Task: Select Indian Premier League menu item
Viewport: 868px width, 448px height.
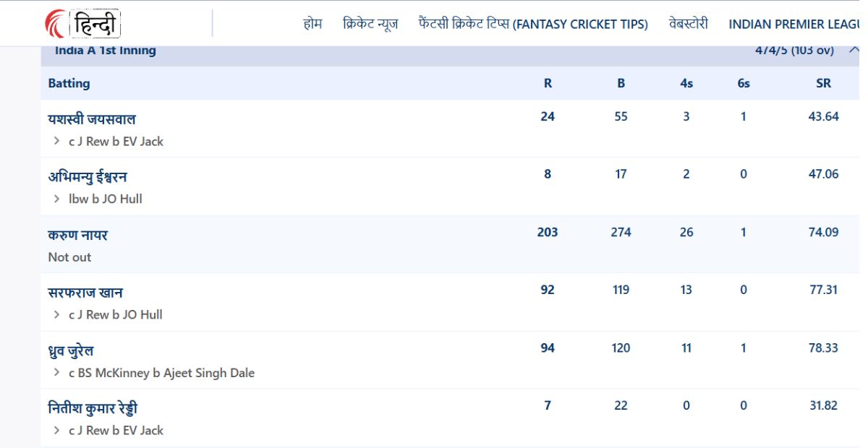Action: 793,24
